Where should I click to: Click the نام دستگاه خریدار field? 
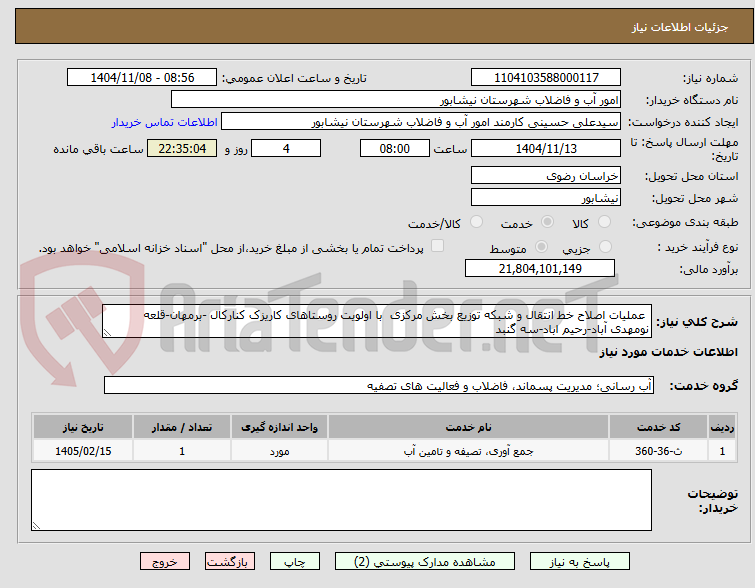click(x=396, y=100)
